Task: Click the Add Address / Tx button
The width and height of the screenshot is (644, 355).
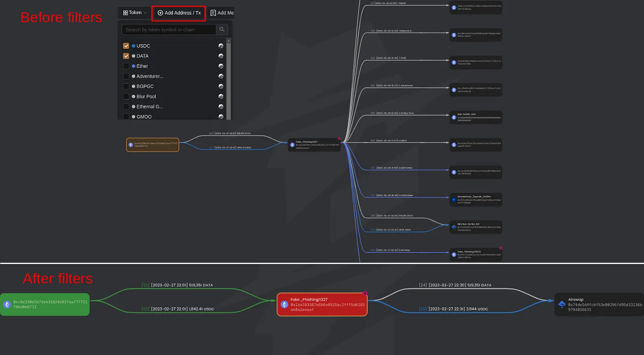Action: (178, 12)
